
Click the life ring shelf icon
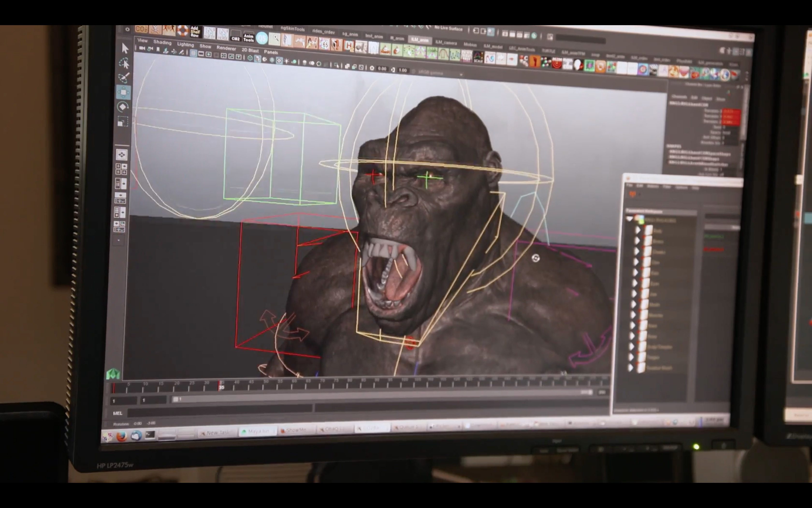[x=183, y=30]
